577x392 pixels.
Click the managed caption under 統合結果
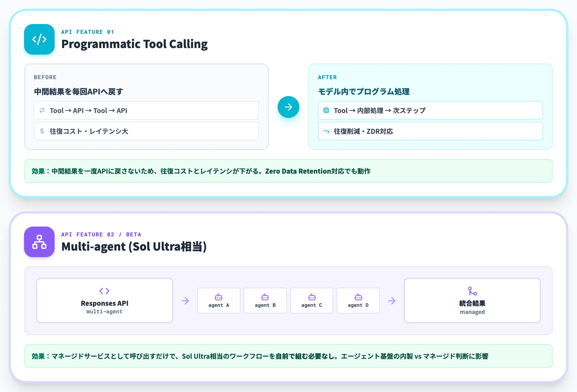tap(472, 312)
